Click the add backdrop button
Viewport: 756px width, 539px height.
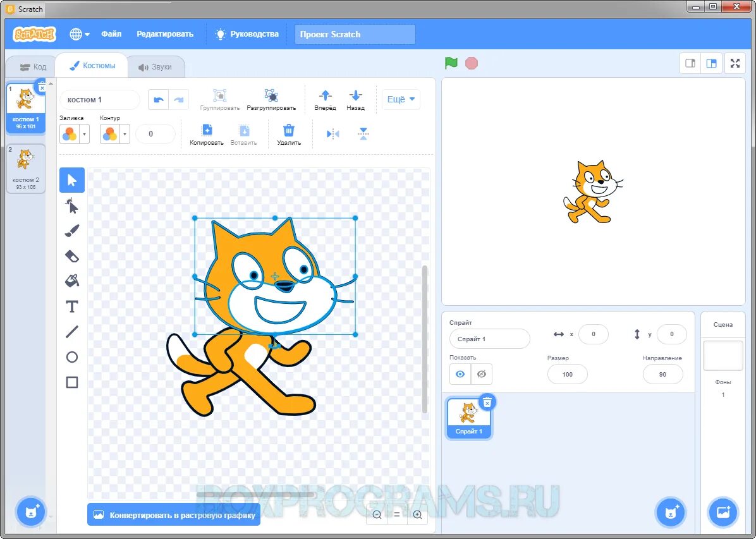[x=723, y=512]
